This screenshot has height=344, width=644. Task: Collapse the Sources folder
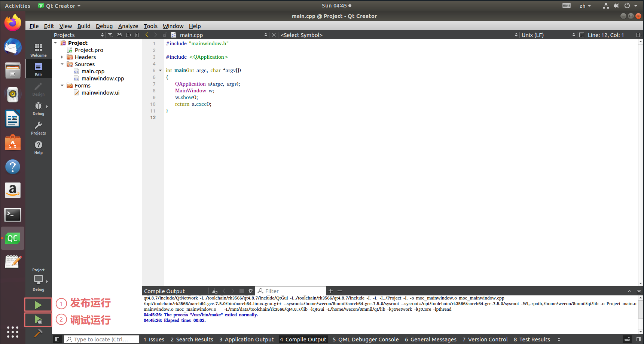[62, 64]
